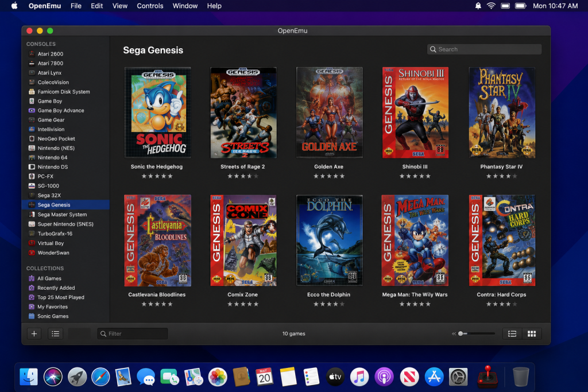Click the Sega Genesis sidebar icon
Screen dimensions: 588x392
click(32, 205)
